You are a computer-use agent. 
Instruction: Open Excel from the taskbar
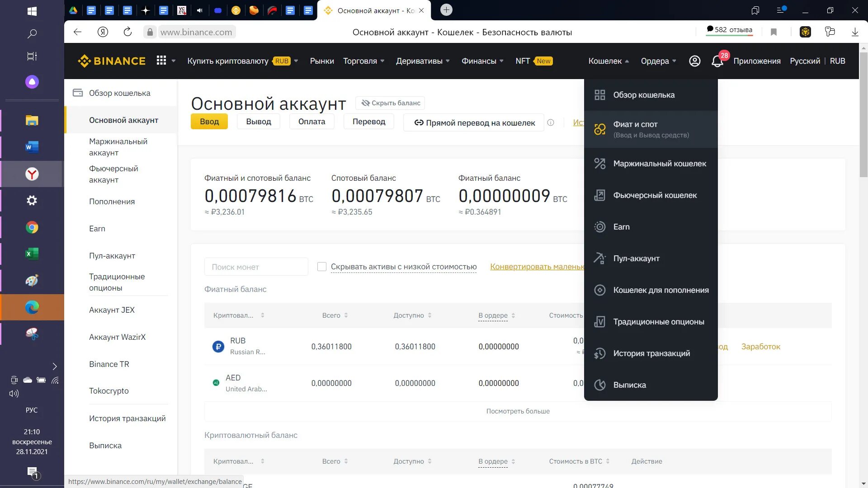pyautogui.click(x=32, y=254)
